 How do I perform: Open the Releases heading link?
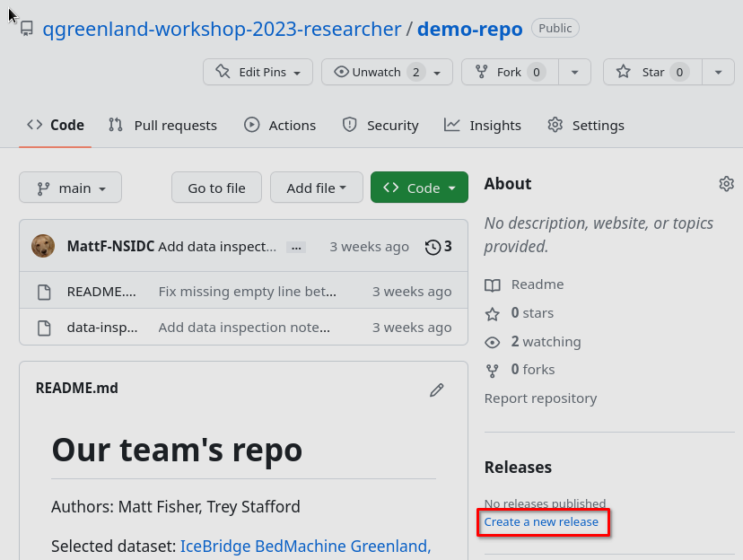coord(518,468)
